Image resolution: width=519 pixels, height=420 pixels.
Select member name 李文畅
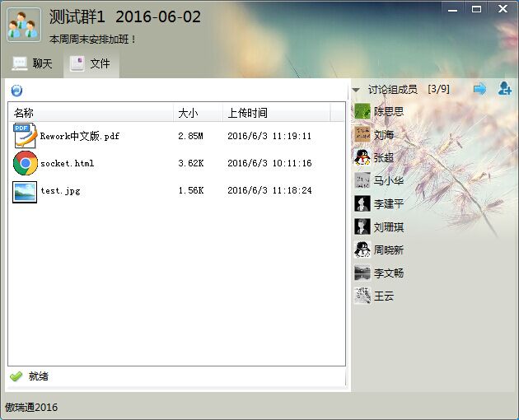[x=389, y=273]
